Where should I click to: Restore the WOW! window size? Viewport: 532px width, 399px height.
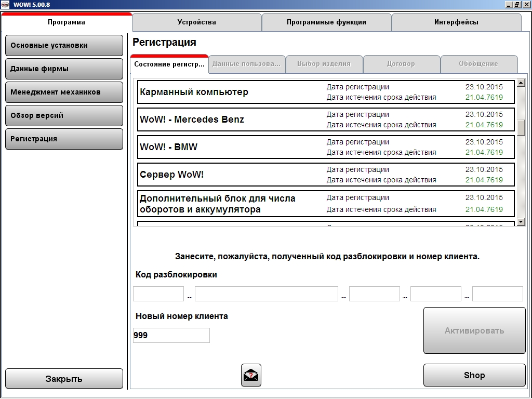tap(517, 4)
